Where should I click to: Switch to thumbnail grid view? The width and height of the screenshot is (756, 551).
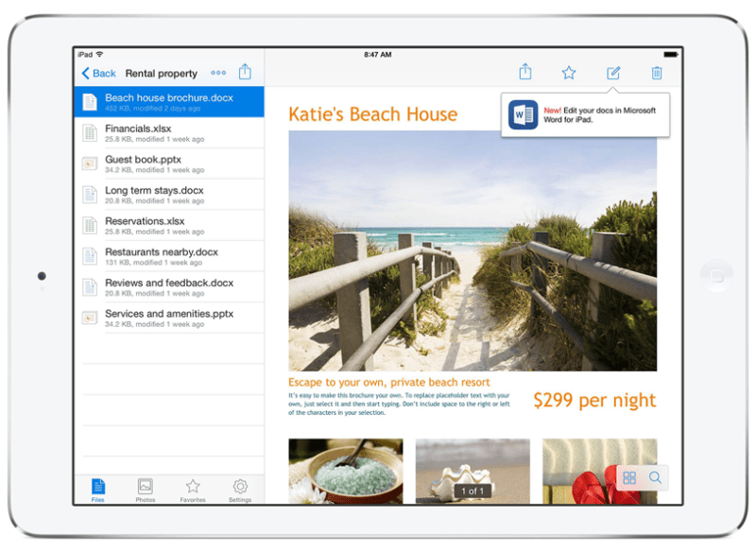629,478
